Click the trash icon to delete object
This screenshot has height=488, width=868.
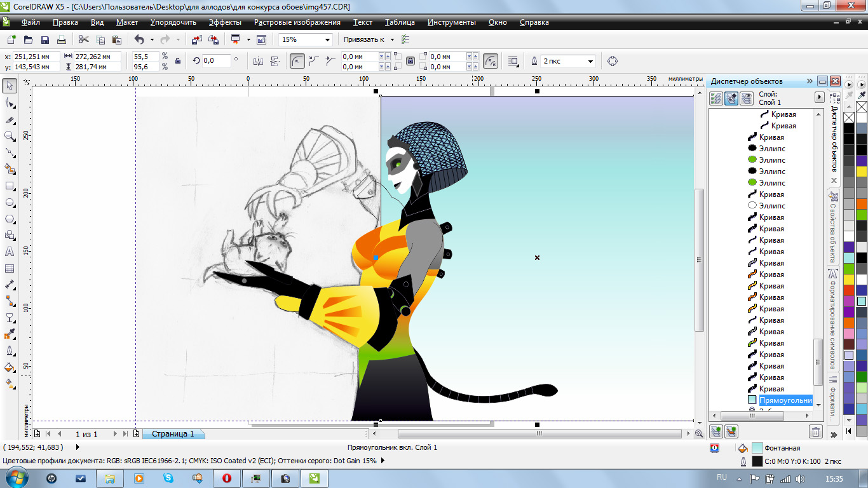(816, 432)
